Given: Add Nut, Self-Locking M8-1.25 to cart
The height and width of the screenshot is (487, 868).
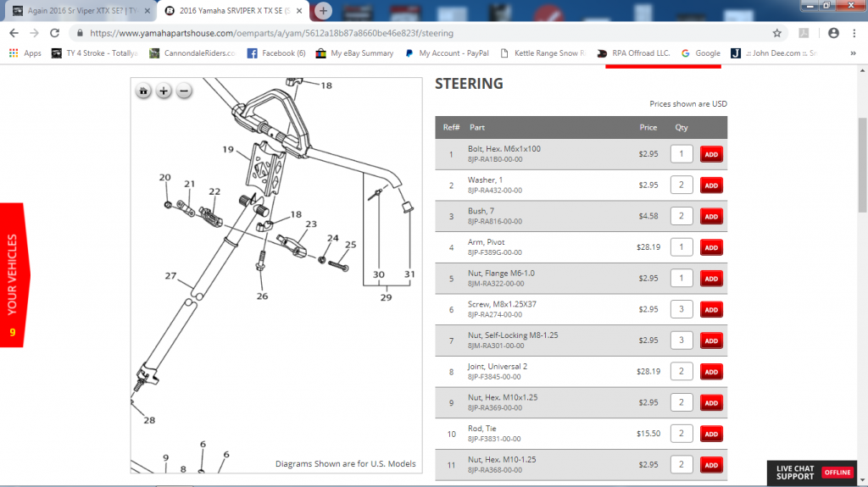Looking at the screenshot, I should tap(711, 340).
